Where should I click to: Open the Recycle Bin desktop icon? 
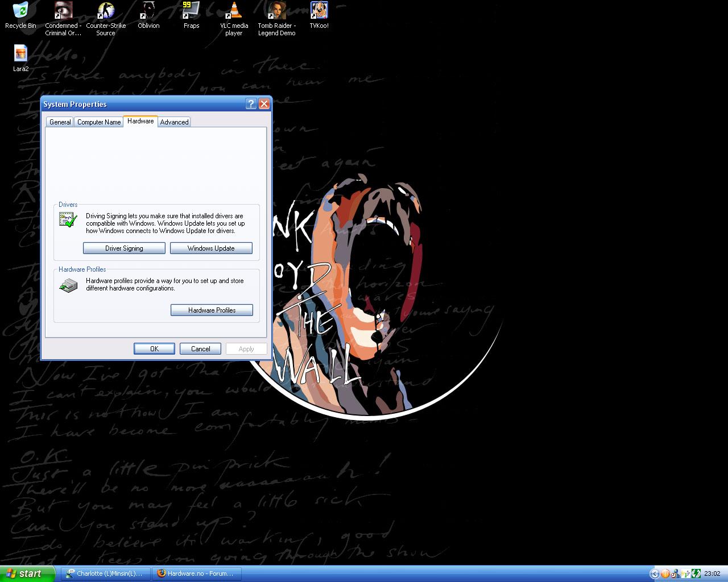[x=20, y=16]
